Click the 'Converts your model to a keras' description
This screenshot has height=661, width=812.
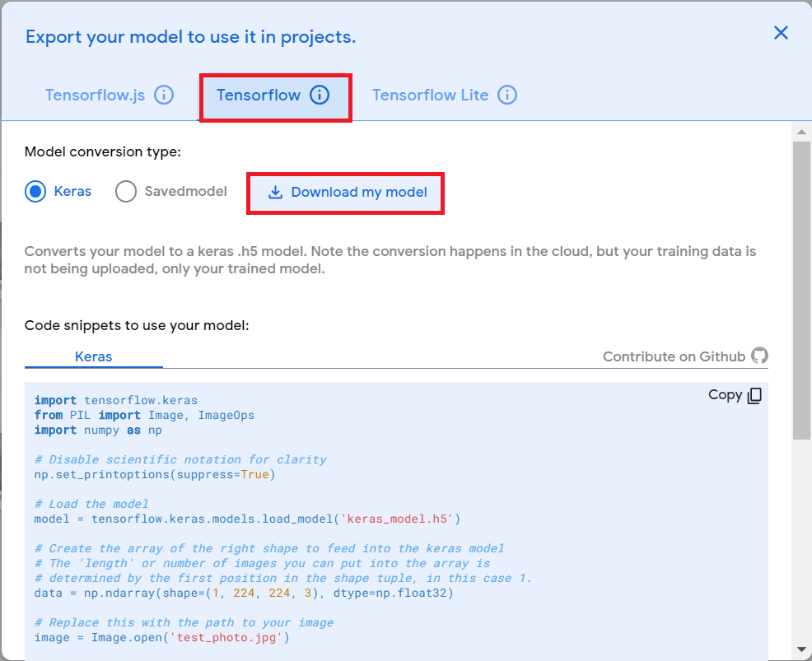[x=390, y=260]
